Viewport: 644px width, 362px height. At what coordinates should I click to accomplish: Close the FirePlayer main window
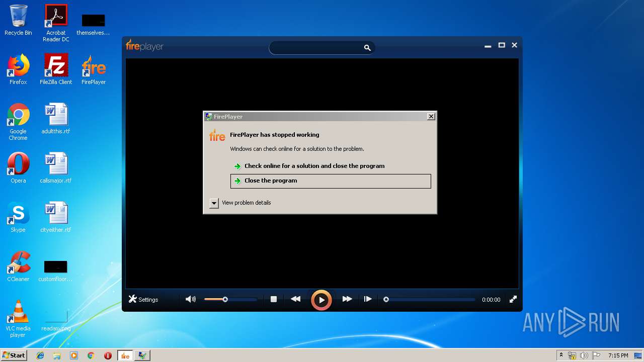[x=514, y=45]
